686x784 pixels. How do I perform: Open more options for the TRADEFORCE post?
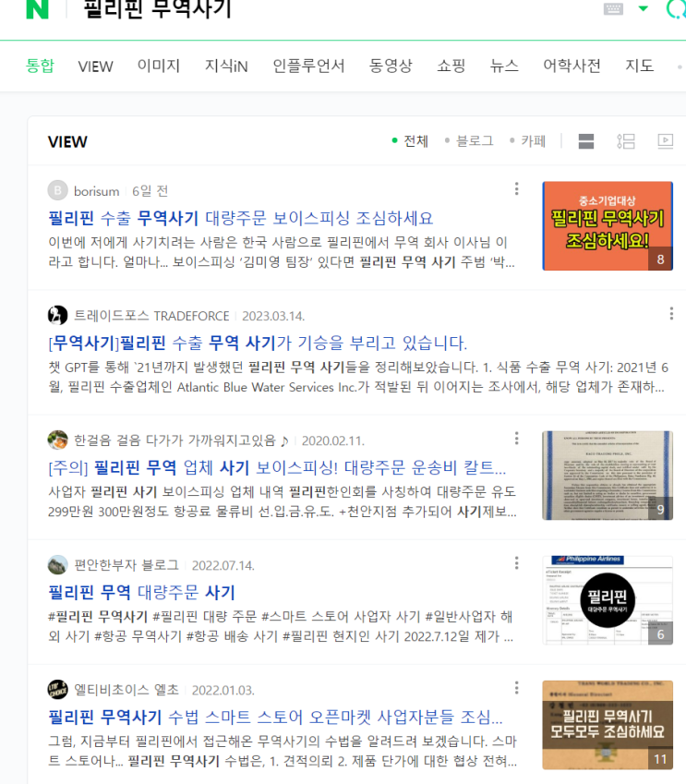671,314
